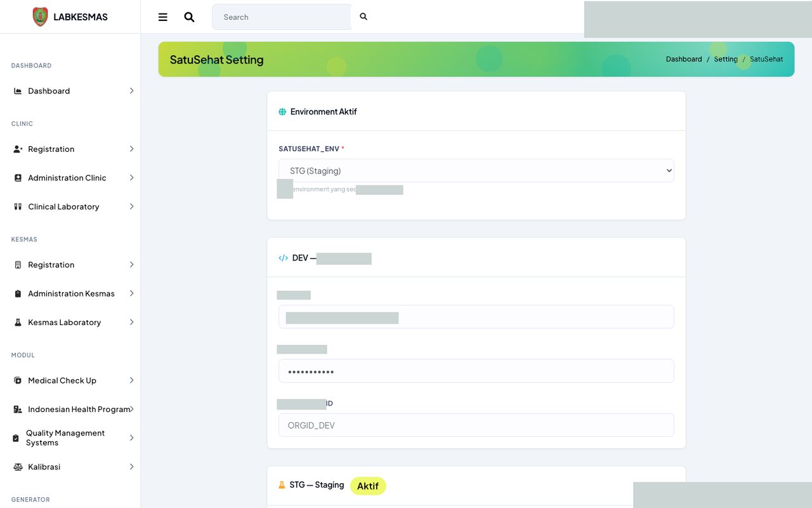
Task: Expand Kalibrasi chevron
Action: click(131, 467)
